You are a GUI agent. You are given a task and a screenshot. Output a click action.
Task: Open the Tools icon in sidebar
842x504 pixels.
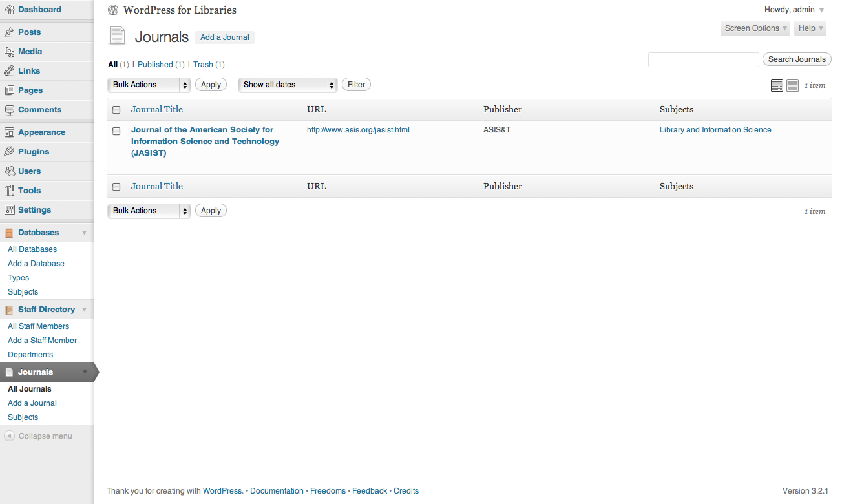[x=9, y=190]
